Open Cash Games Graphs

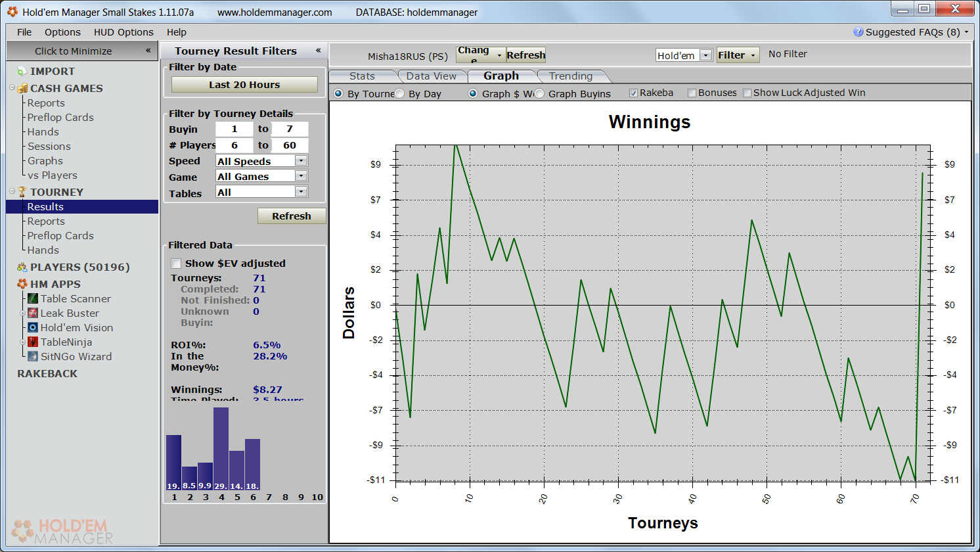(x=45, y=161)
